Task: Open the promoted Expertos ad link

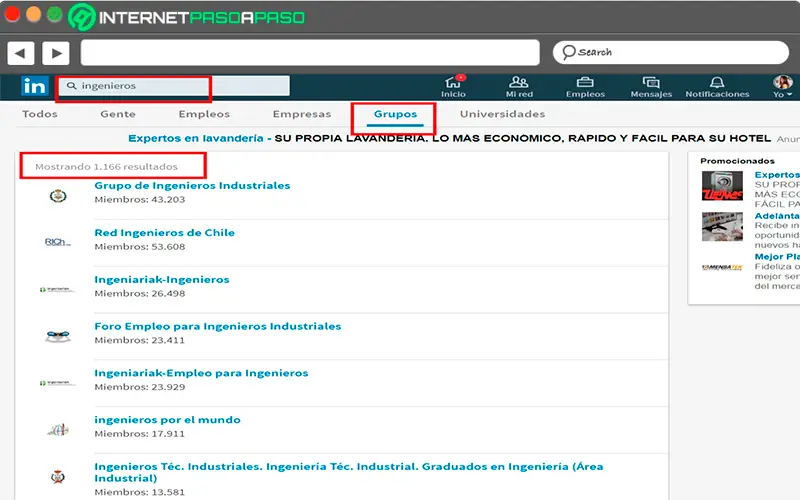Action: (777, 174)
